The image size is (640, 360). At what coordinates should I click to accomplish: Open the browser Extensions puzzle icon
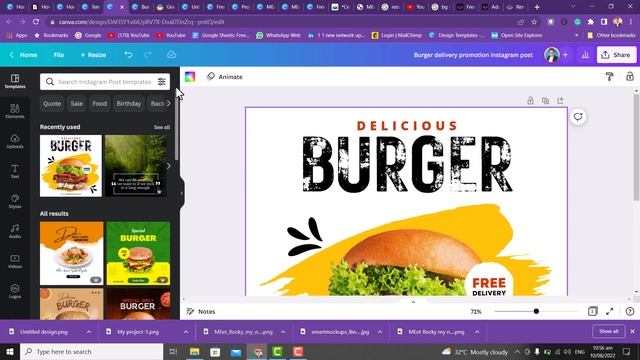click(590, 22)
